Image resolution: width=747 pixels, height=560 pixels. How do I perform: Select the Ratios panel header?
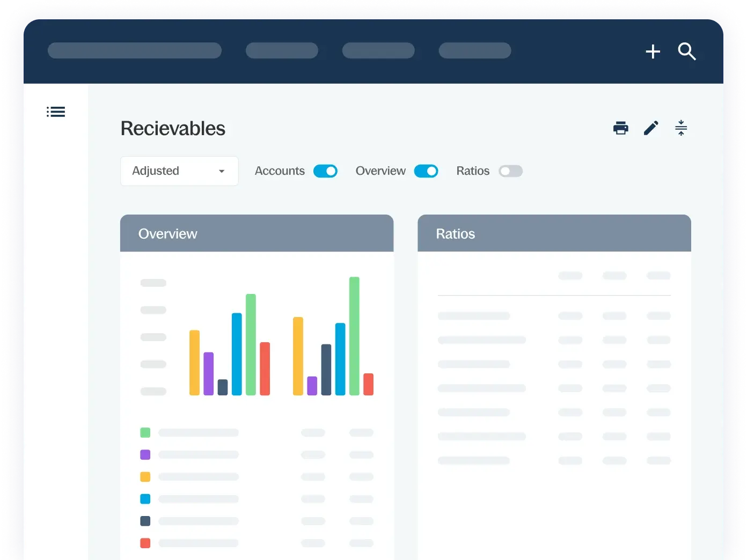point(554,233)
